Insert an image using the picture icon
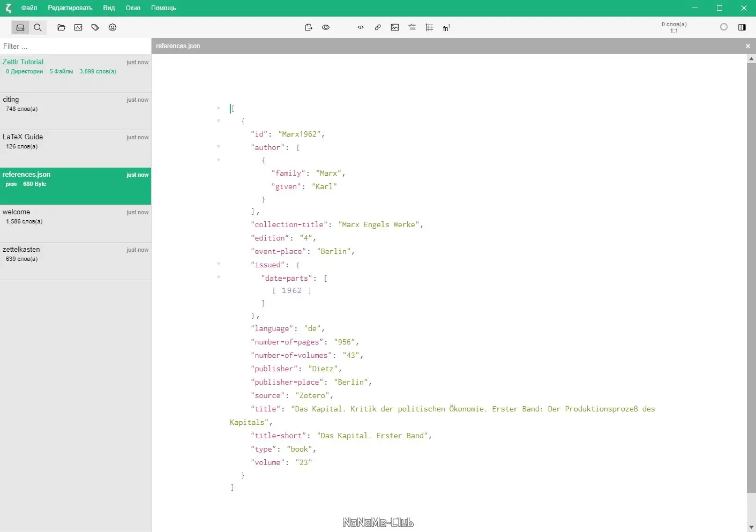Screen dimensions: 756x532 pyautogui.click(x=395, y=27)
